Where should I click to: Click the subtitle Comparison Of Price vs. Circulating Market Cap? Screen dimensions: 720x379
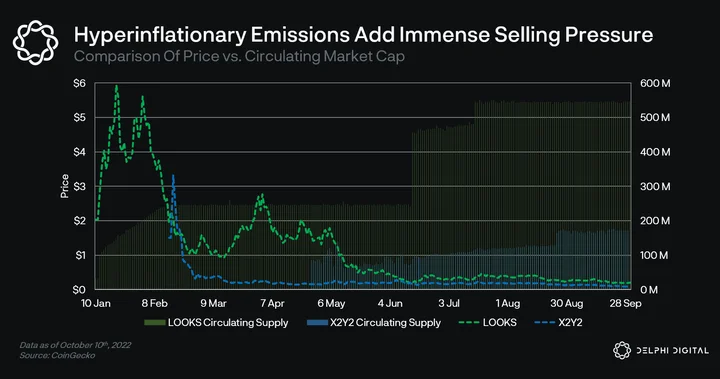pyautogui.click(x=239, y=57)
